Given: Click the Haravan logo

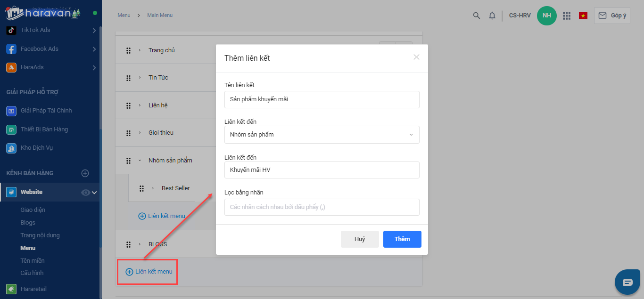Looking at the screenshot, I should pyautogui.click(x=43, y=13).
